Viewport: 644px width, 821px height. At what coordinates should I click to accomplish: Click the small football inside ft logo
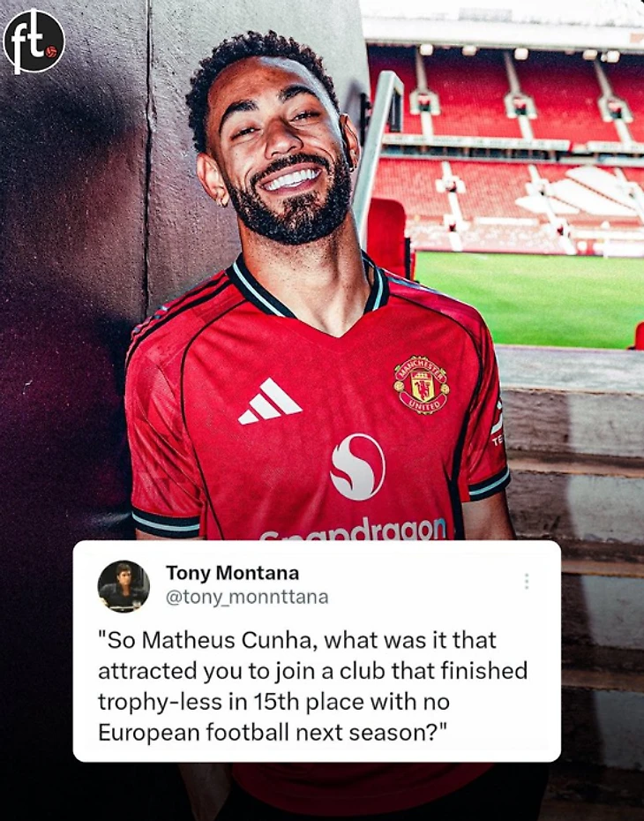click(51, 52)
